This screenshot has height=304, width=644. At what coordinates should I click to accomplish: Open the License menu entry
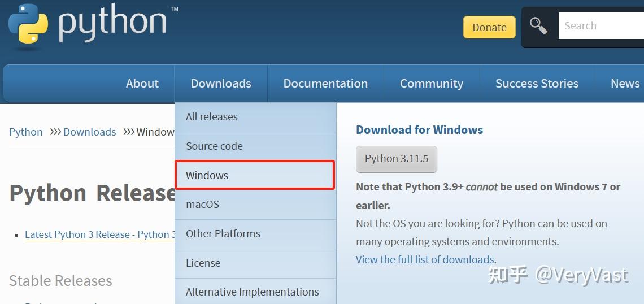203,263
